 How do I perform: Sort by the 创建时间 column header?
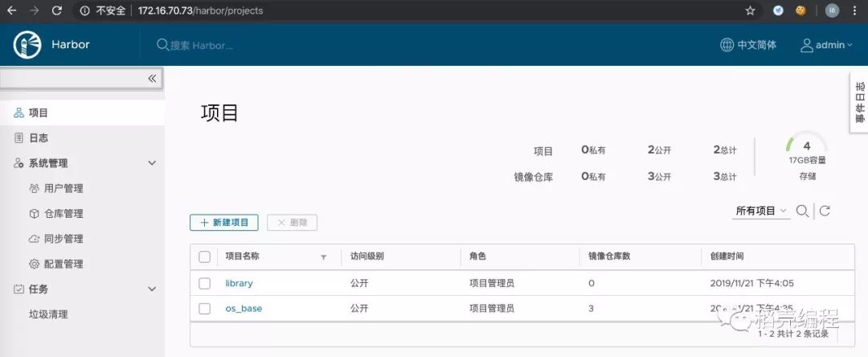pyautogui.click(x=727, y=256)
